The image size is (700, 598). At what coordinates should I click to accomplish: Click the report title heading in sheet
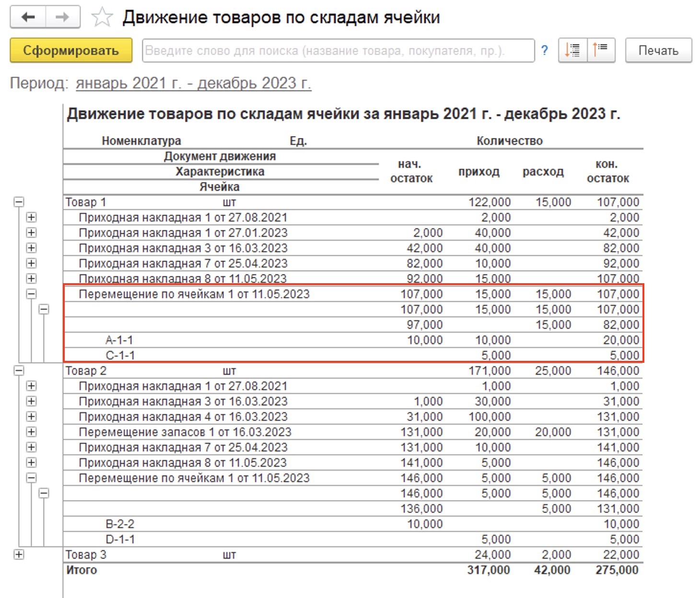pos(343,114)
